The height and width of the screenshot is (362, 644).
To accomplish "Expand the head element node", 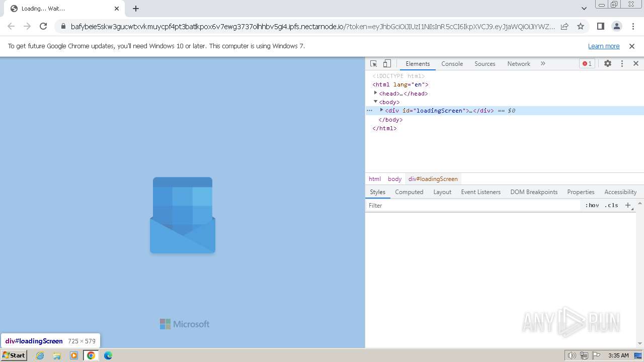I will pos(375,93).
